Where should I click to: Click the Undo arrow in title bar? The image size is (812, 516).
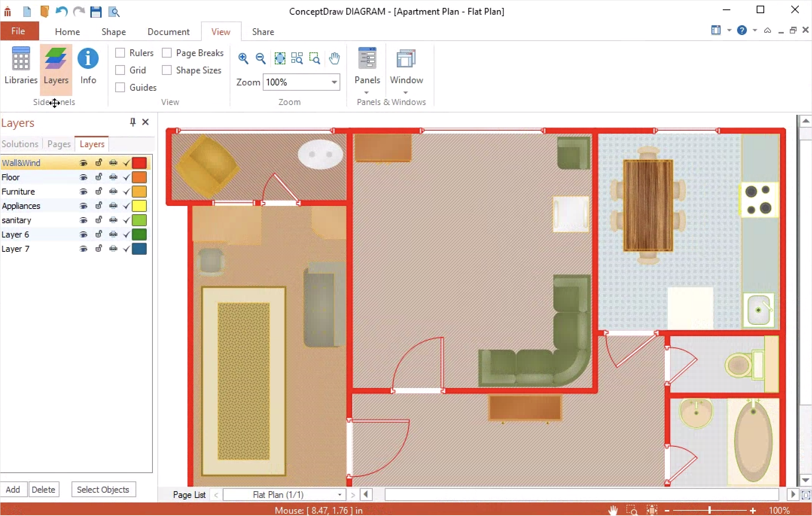pyautogui.click(x=61, y=12)
